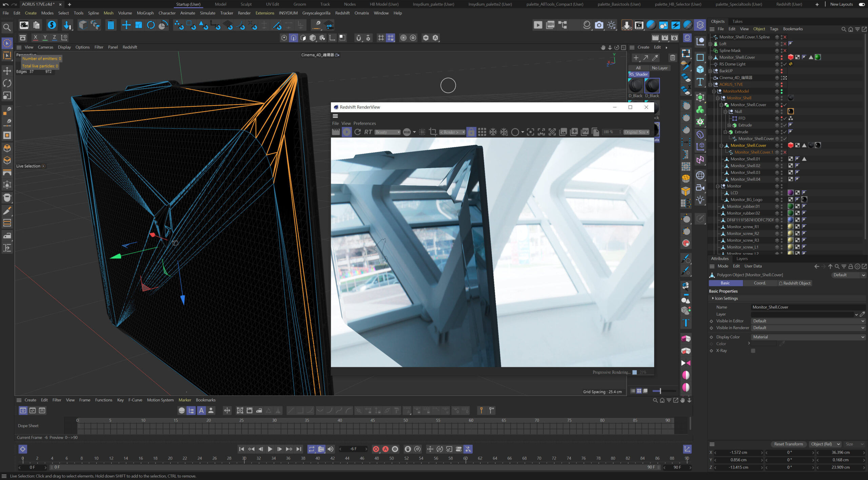Expand Icon Settings section
This screenshot has width=868, height=480.
[726, 298]
